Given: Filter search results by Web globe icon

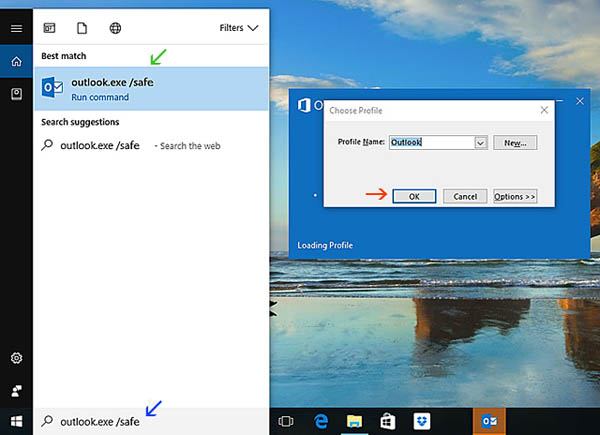Looking at the screenshot, I should tap(115, 29).
